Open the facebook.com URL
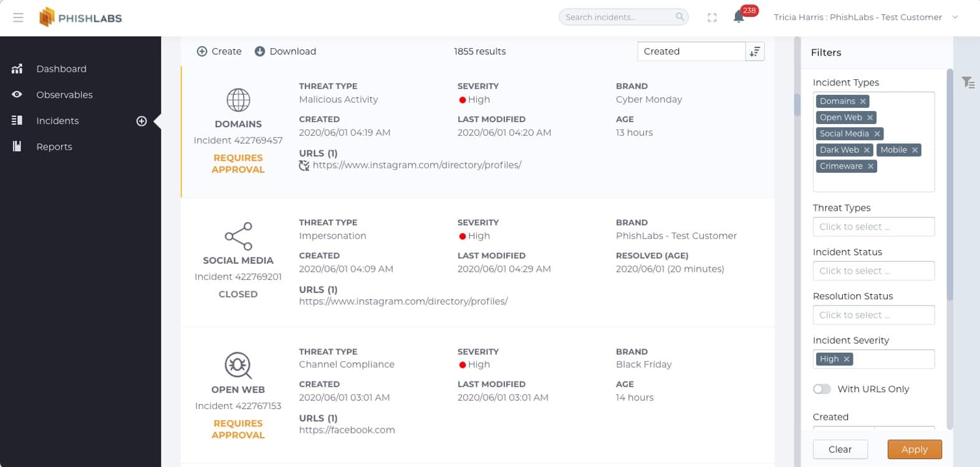Screen dimensions: 980x467 click(x=347, y=430)
